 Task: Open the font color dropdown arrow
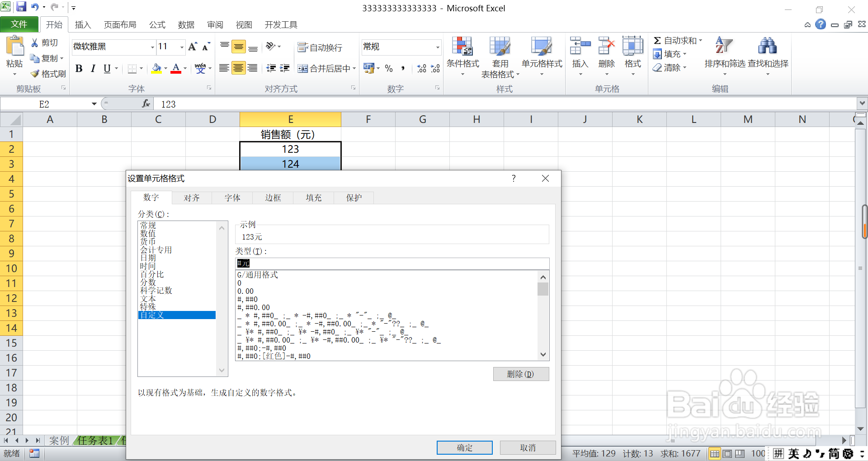(x=185, y=69)
